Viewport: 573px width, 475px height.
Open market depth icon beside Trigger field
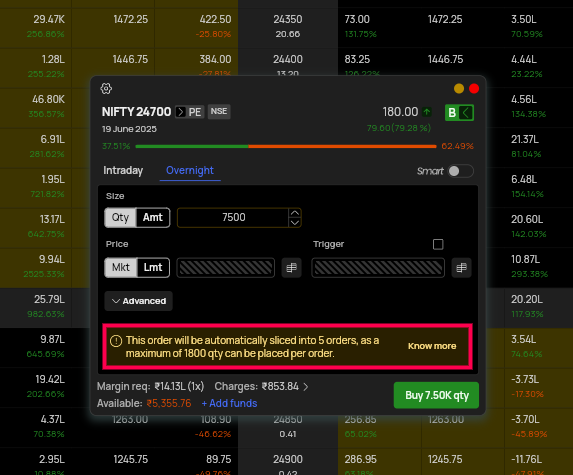click(462, 268)
